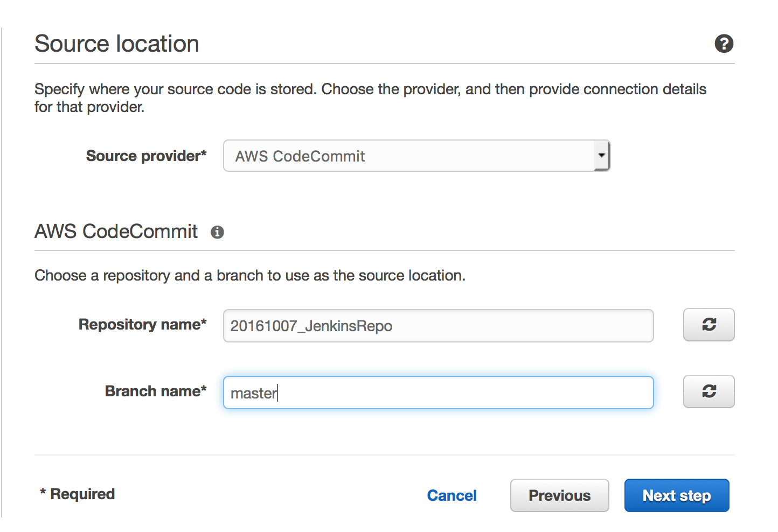Open the Source provider dropdown
Viewport: 778px width, 532px height.
(x=416, y=156)
